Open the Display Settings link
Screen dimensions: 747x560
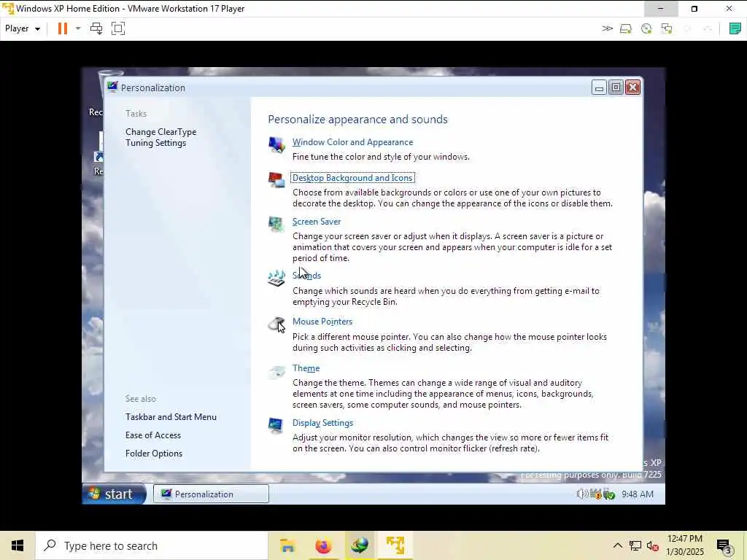[x=322, y=423]
